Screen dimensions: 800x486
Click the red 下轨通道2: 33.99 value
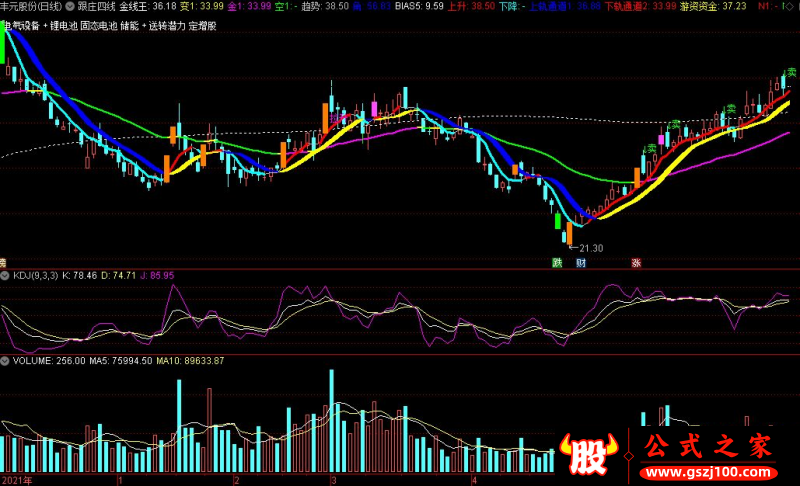[x=641, y=7]
